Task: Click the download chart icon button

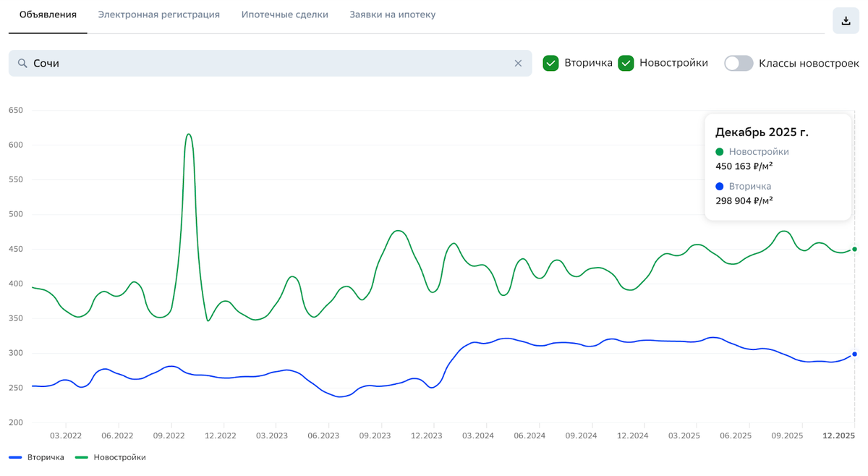Action: point(846,21)
